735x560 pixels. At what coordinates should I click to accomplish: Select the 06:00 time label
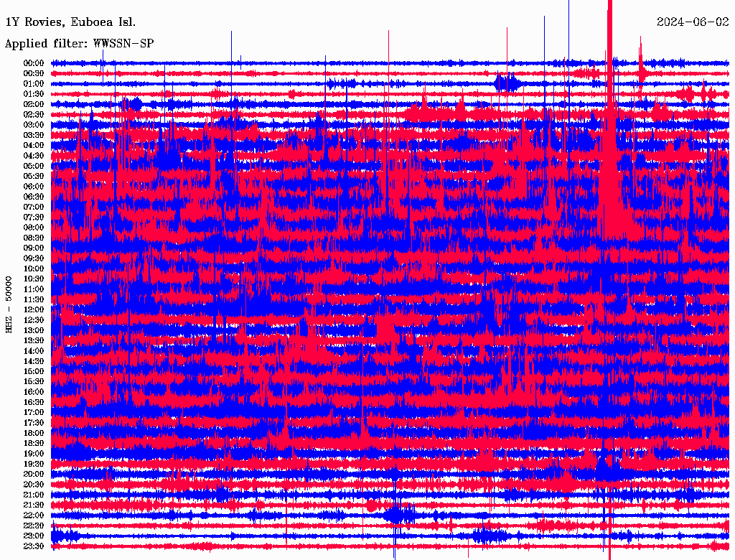tap(34, 187)
